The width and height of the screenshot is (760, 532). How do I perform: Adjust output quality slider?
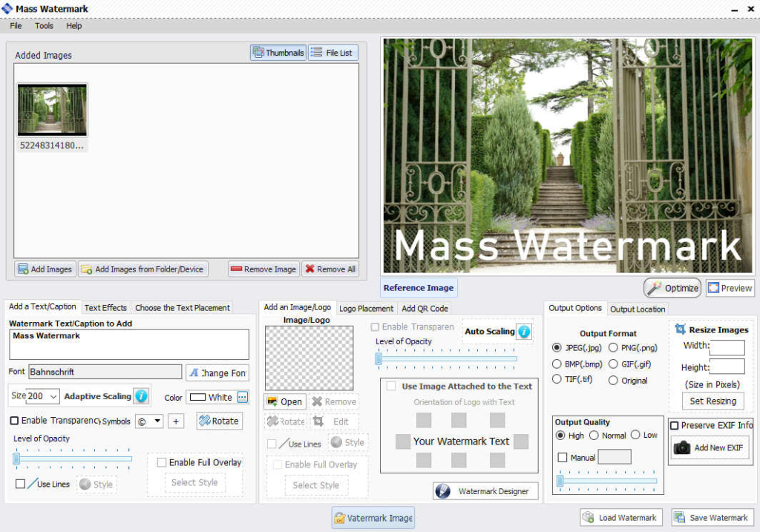pos(607,481)
